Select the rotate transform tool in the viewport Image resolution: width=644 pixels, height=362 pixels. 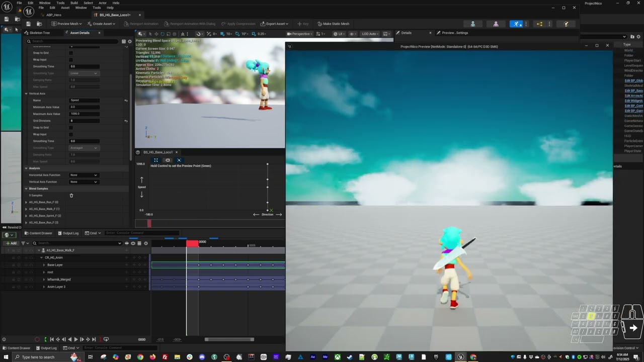coord(162,34)
